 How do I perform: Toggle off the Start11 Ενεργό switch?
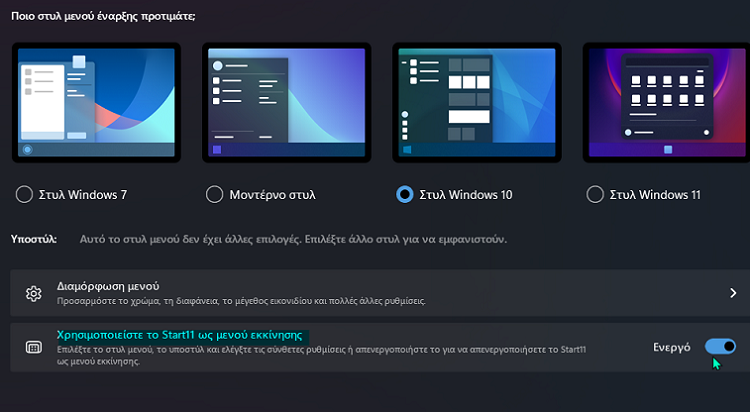click(720, 346)
